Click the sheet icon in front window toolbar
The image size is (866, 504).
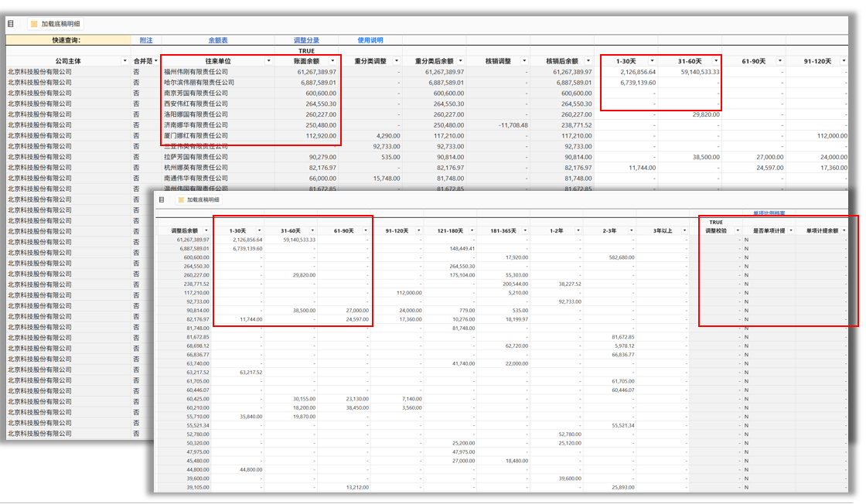click(x=162, y=200)
